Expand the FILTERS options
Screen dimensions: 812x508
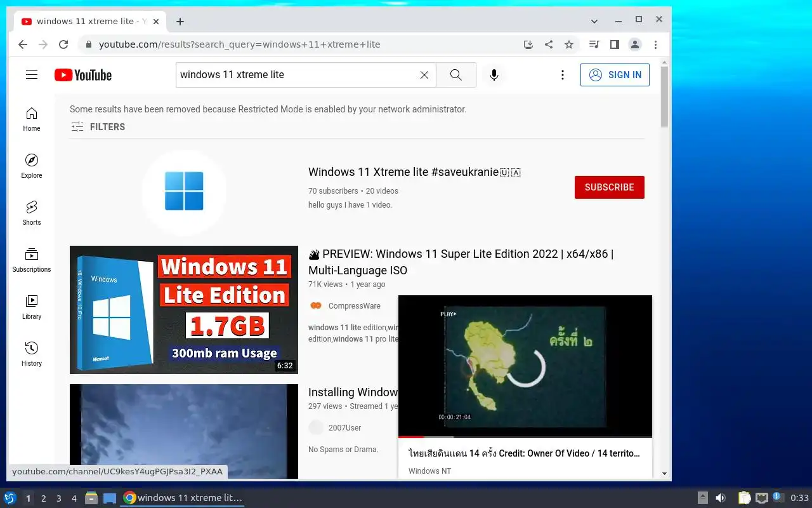(98, 127)
